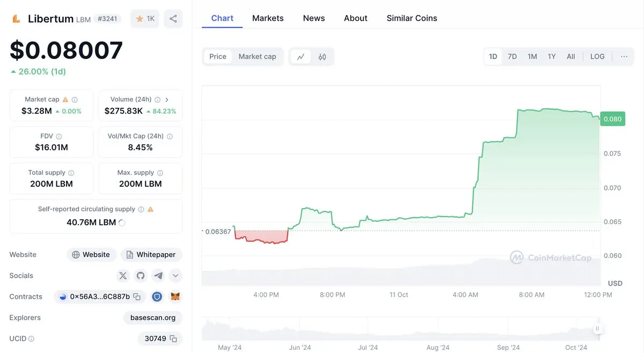Viewport: 644px width, 353px height.
Task: Open chart more options ellipsis menu
Action: 624,56
